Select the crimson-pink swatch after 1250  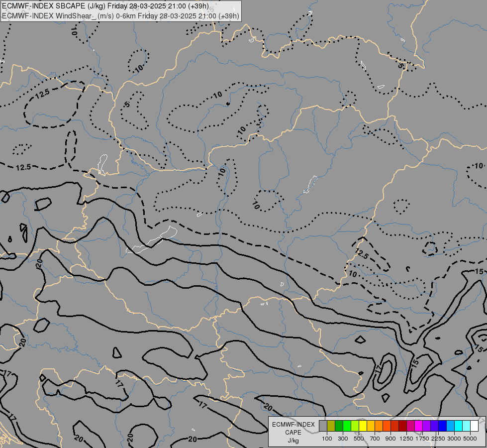(x=410, y=426)
